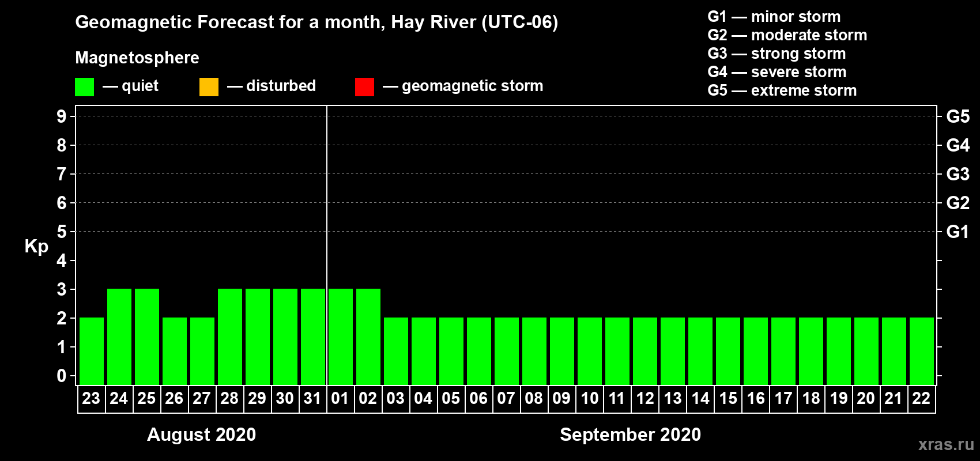Screen dimensions: 980x461
Task: Click the chart title mentioning Hay River
Action: (x=316, y=22)
